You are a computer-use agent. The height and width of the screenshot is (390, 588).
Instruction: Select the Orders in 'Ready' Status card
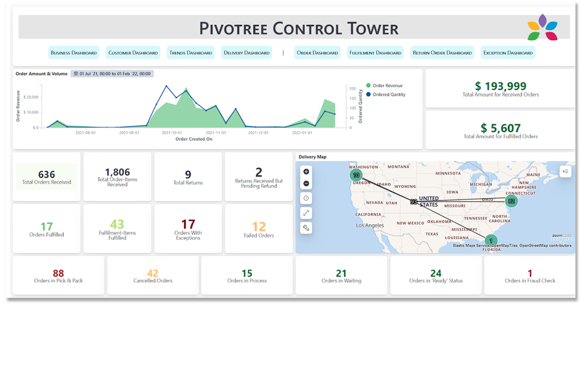436,276
